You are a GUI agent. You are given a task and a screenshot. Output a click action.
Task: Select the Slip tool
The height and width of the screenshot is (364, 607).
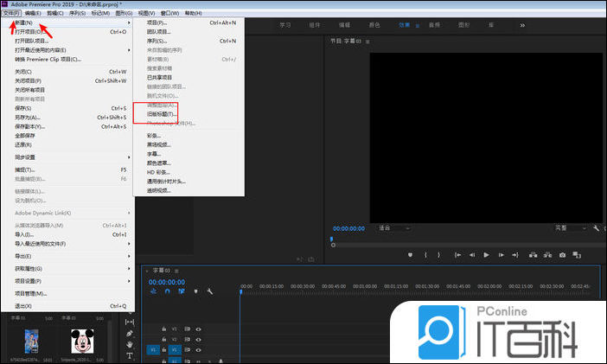(x=130, y=322)
